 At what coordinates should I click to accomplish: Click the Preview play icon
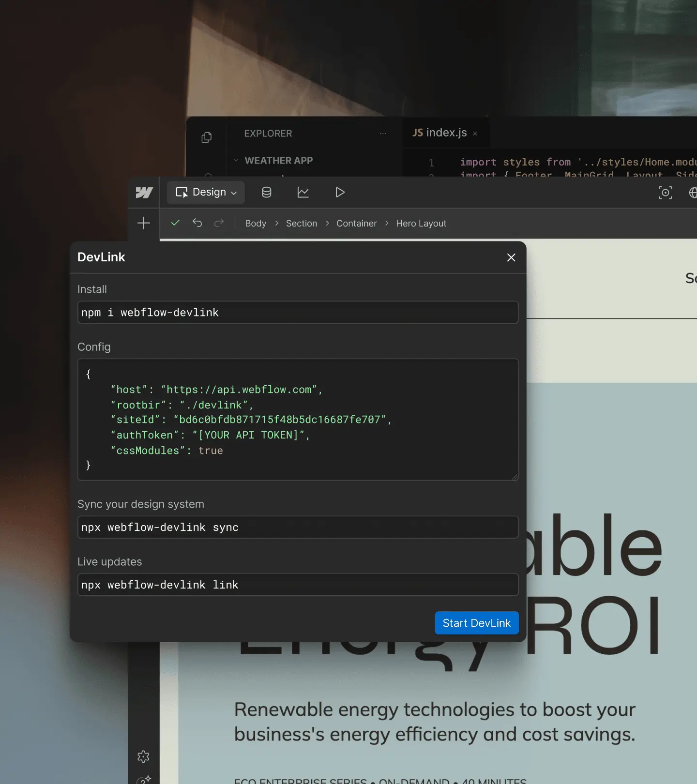pos(340,193)
